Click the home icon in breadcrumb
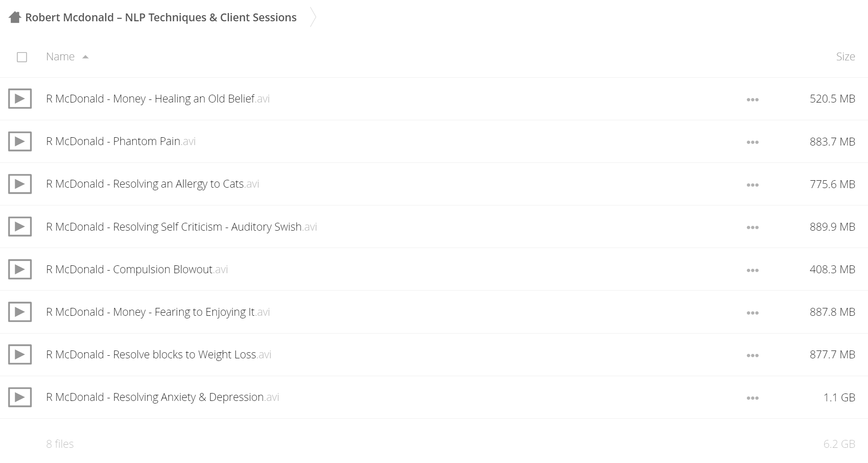This screenshot has width=868, height=463. pos(15,17)
